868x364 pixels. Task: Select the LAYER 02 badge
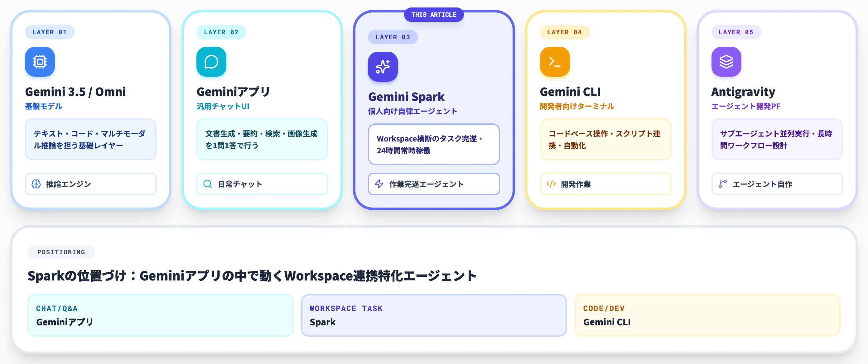click(x=221, y=32)
